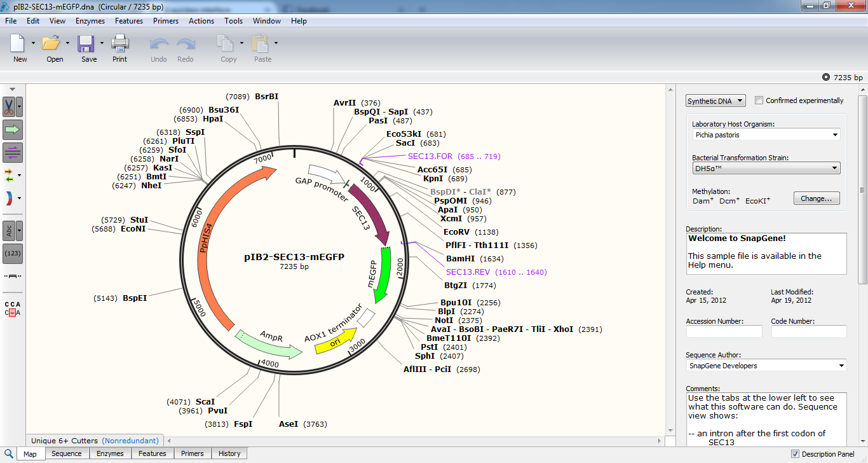This screenshot has width=868, height=463.
Task: Switch to the History tab
Action: (x=229, y=453)
